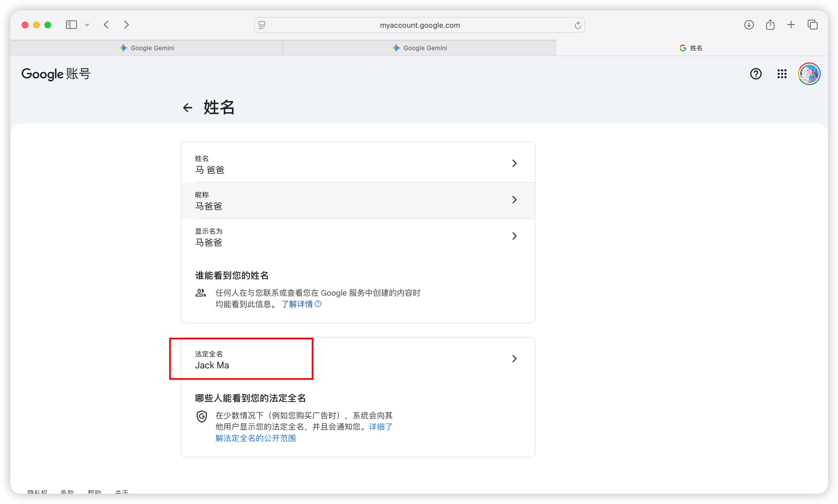838x504 pixels.
Task: Click the myaccount.google.com address bar
Action: pyautogui.click(x=419, y=25)
